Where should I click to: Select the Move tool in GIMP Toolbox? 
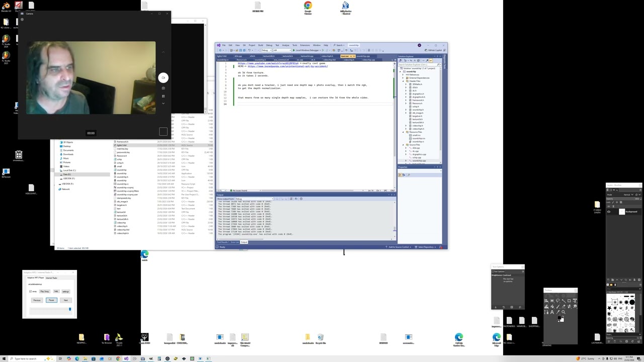[x=546, y=301]
